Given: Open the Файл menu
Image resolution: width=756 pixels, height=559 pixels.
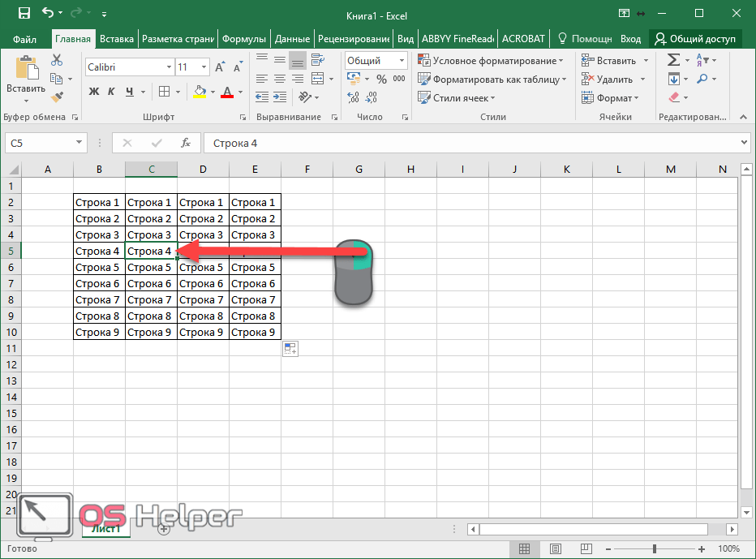Looking at the screenshot, I should 24,39.
